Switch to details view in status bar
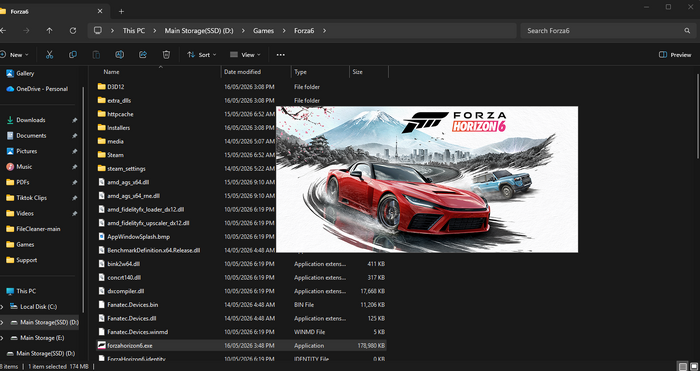Viewport: 700px width, 371px height. [x=683, y=367]
